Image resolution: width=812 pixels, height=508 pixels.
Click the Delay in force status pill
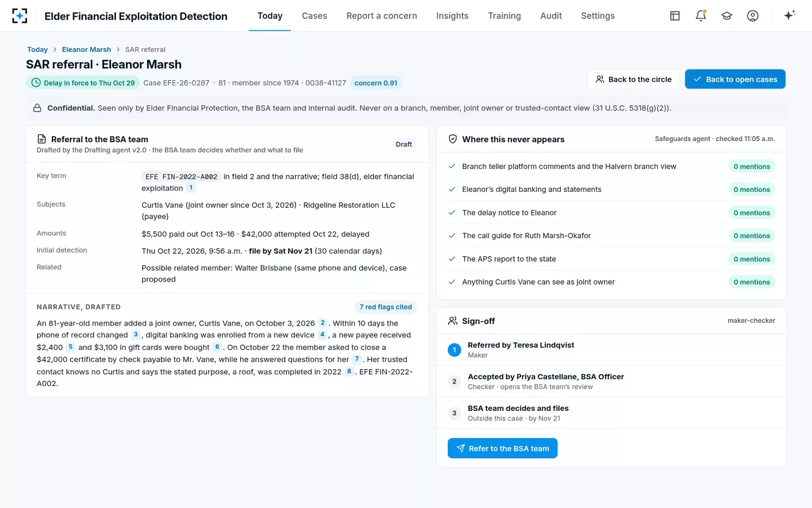click(83, 83)
